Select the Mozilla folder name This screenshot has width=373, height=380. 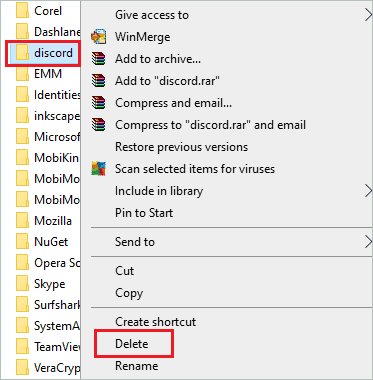click(53, 221)
